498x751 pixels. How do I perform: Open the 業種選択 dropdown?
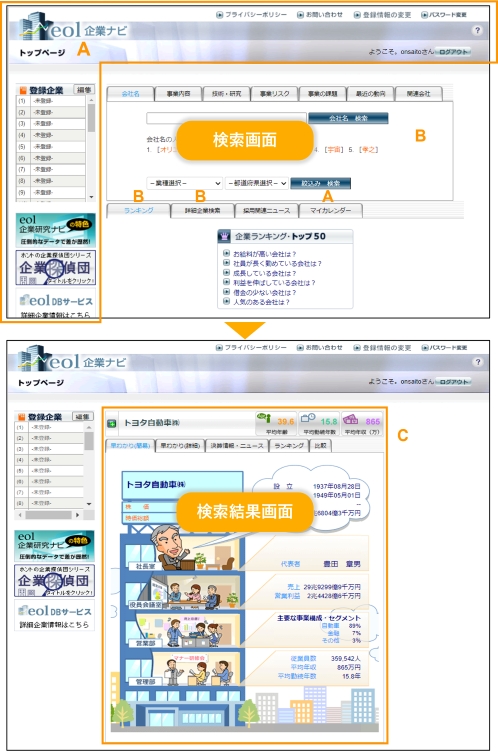(184, 183)
